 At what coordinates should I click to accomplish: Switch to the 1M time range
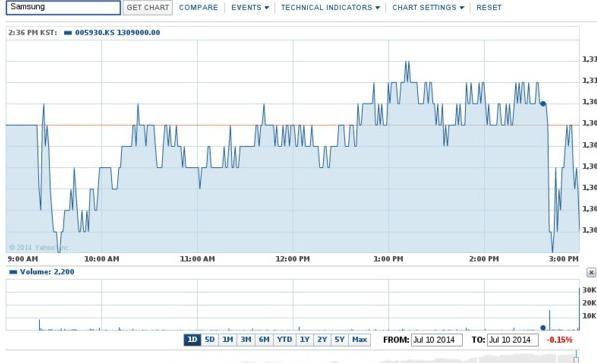(x=228, y=339)
